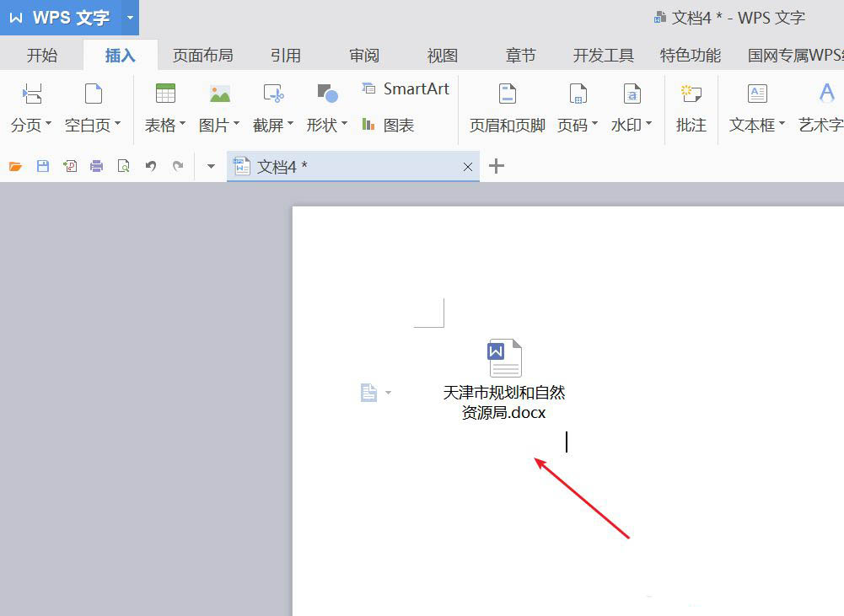The width and height of the screenshot is (844, 616).
Task: Click the 水印 watermark icon
Action: click(632, 94)
